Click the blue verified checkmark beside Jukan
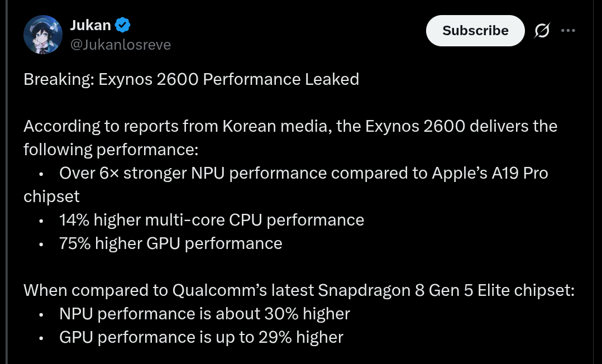 coord(122,25)
